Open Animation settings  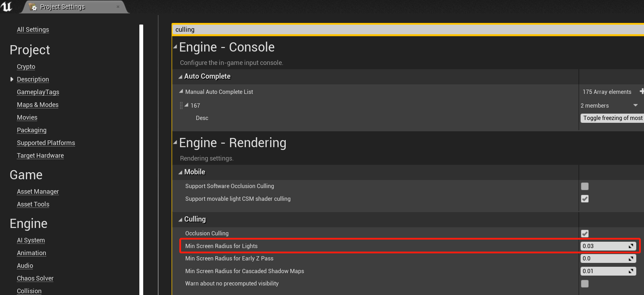tap(31, 253)
